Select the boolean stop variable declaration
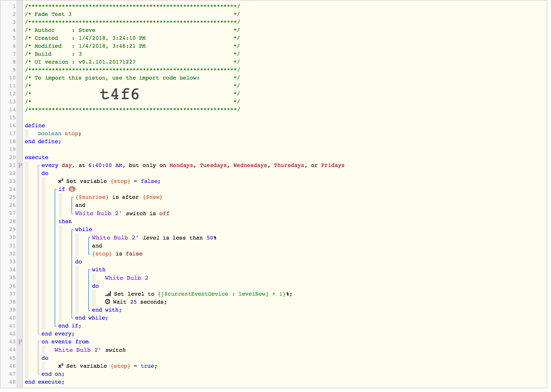 59,134
